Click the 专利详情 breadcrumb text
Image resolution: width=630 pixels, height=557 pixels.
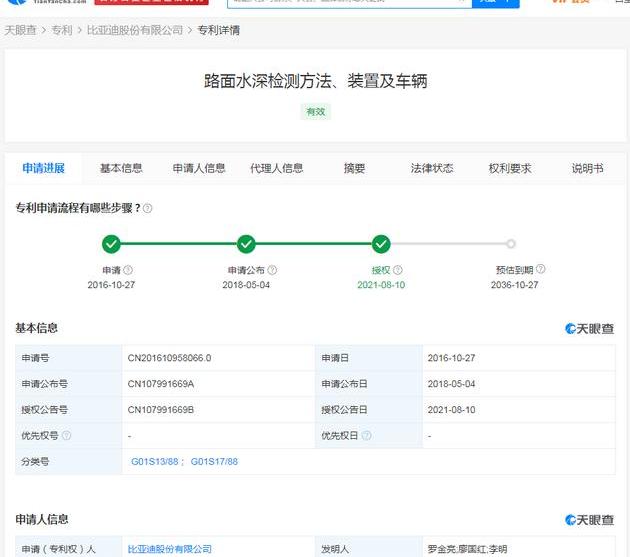(219, 30)
